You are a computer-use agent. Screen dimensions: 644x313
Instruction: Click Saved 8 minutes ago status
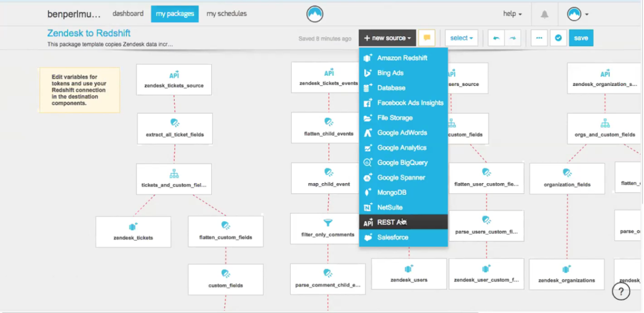tap(325, 39)
